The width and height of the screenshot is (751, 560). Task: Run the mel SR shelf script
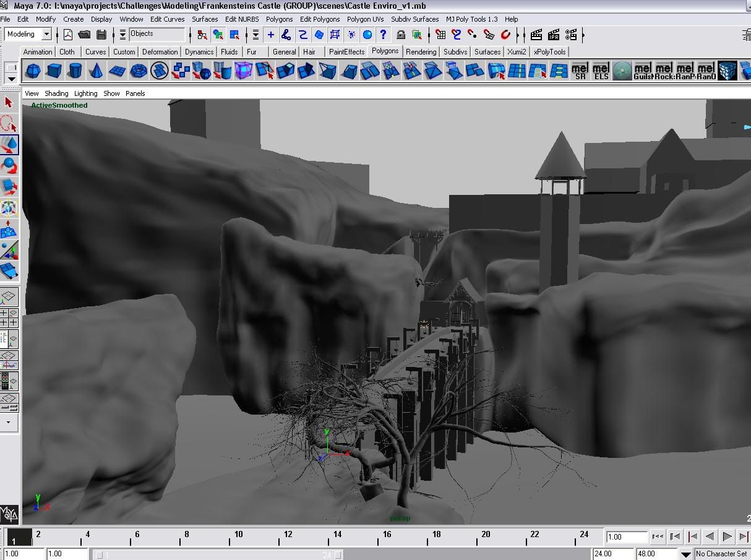(580, 71)
